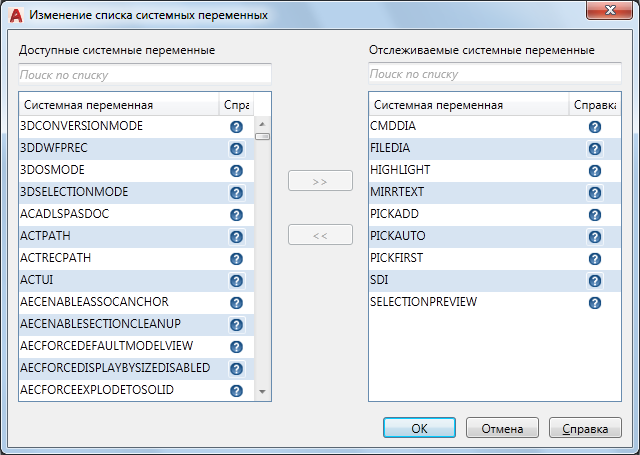Remove variable using << button
This screenshot has height=455, width=640.
[x=320, y=235]
